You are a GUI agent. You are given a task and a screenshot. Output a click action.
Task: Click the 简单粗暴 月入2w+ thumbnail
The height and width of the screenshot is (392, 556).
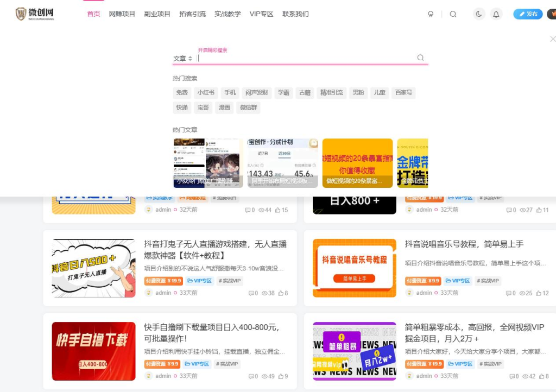[354, 351]
